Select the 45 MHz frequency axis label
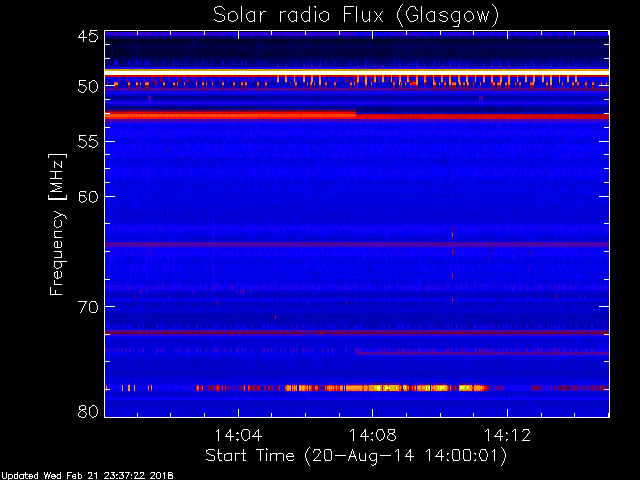Viewport: 640px width, 480px height. (x=88, y=36)
